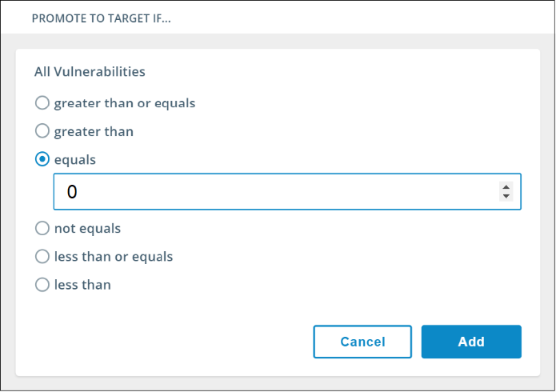Pick the "not equals" radio button
This screenshot has height=392, width=556.
(42, 229)
